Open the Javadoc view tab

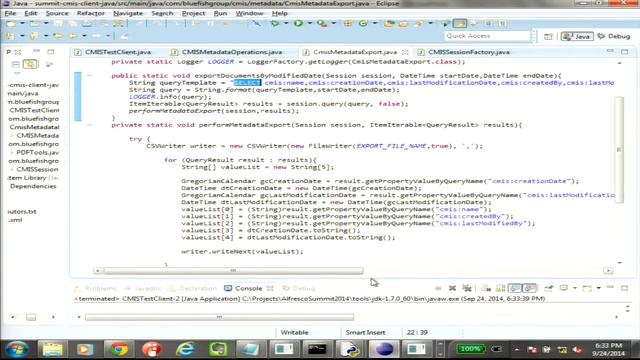143,288
